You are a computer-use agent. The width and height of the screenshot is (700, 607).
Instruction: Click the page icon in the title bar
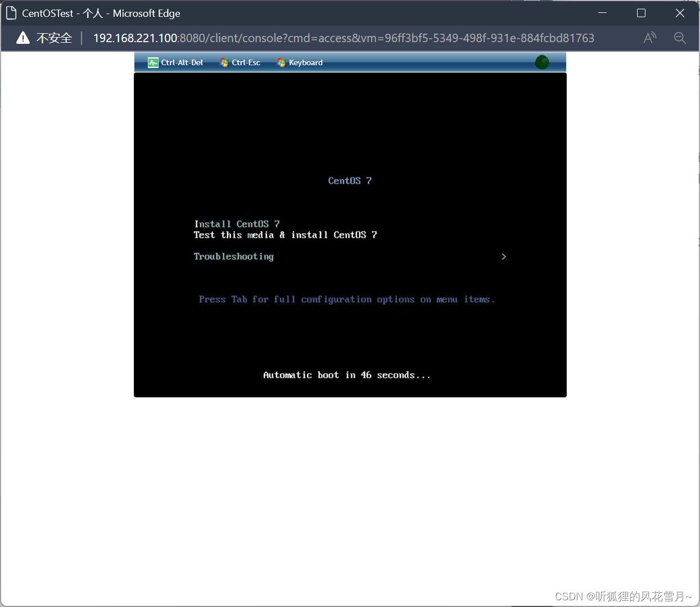coord(11,13)
